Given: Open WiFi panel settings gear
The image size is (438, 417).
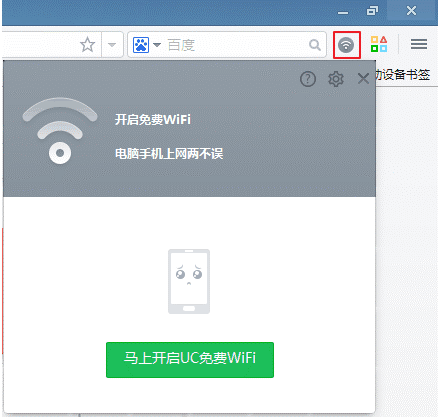Looking at the screenshot, I should coord(336,79).
